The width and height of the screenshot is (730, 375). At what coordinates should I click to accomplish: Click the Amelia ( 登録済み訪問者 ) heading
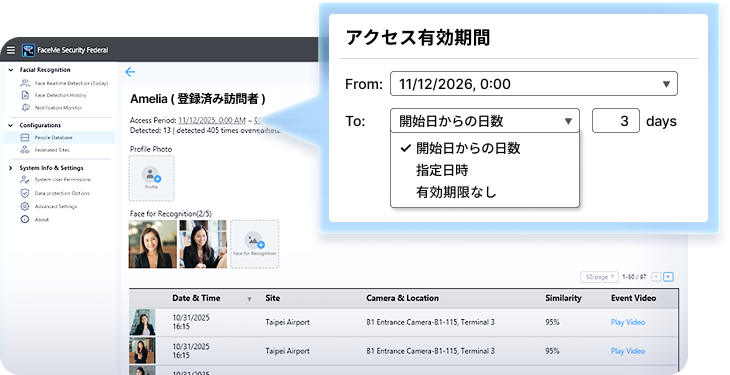(198, 99)
